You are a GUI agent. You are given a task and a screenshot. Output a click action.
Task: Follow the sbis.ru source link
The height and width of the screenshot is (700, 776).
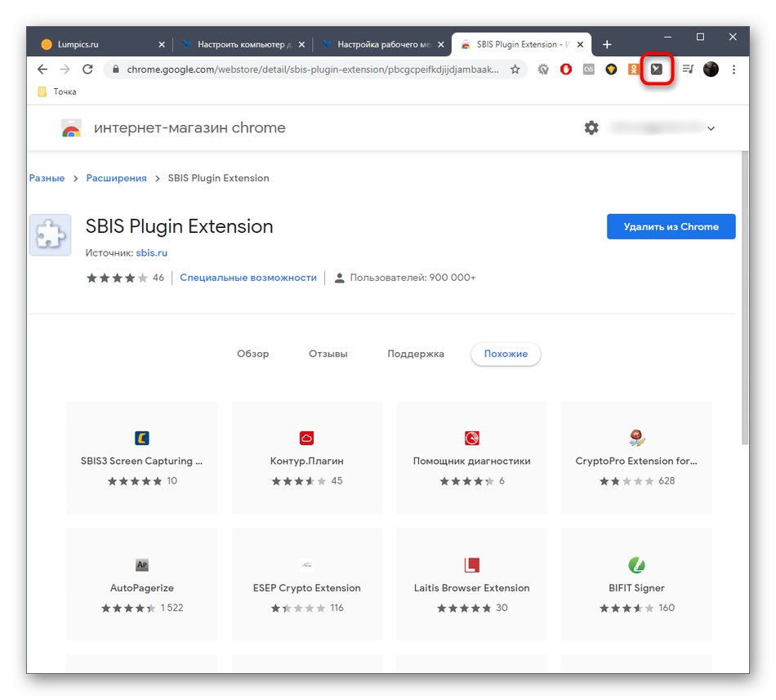(151, 252)
